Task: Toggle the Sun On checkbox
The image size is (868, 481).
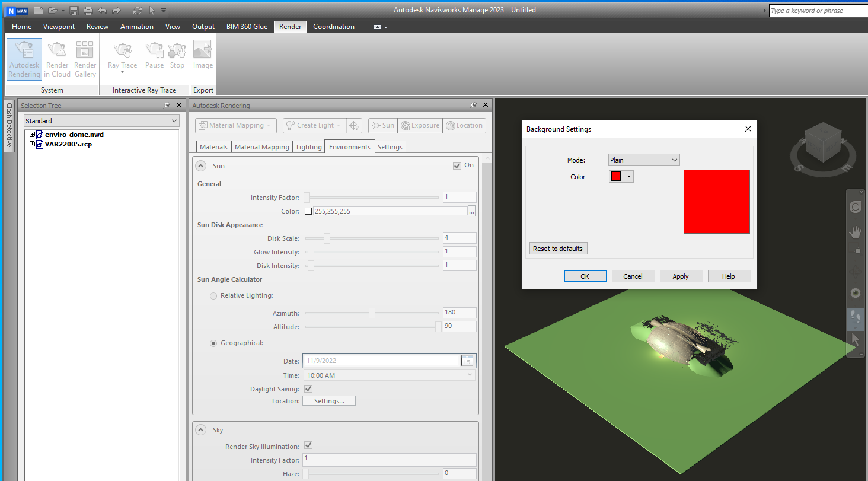Action: click(457, 165)
